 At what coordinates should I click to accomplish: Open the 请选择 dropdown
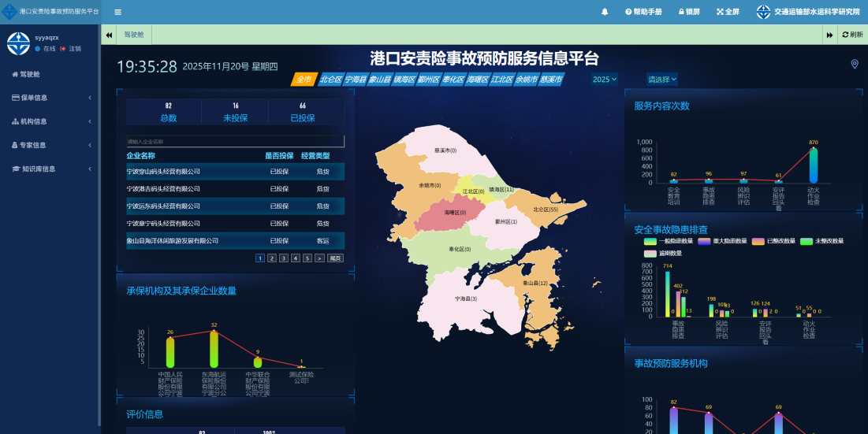(x=662, y=80)
